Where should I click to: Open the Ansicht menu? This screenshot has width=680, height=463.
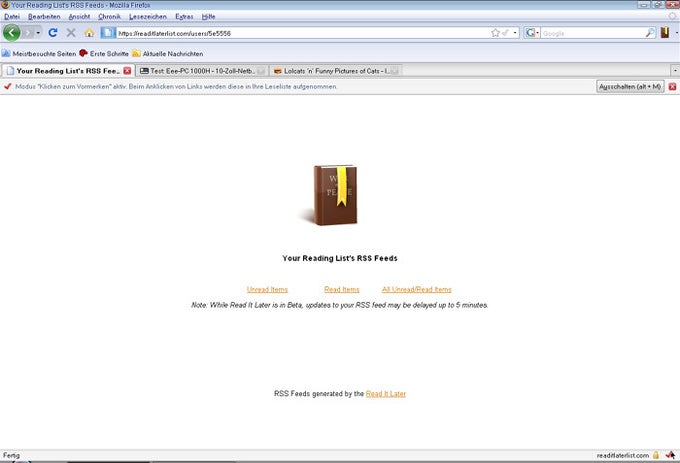pos(79,16)
